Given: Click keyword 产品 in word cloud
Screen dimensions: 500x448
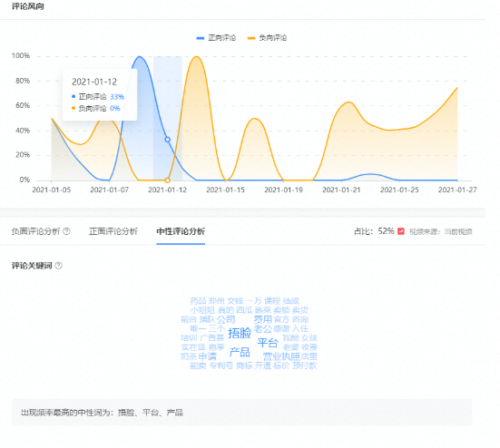Looking at the screenshot, I should pyautogui.click(x=240, y=353).
